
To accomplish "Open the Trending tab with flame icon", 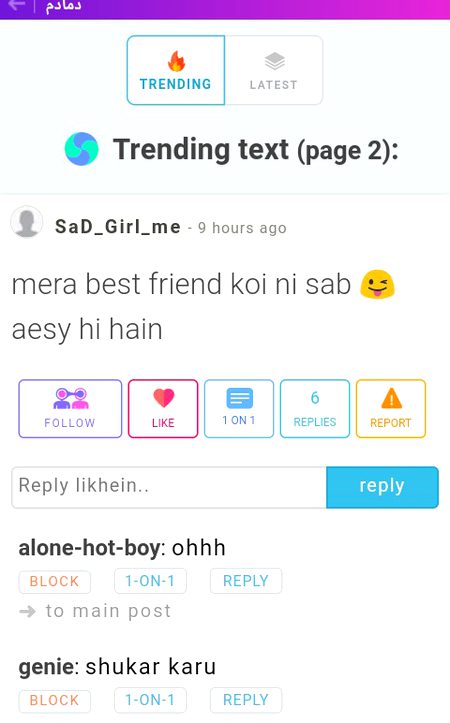I will tap(176, 70).
